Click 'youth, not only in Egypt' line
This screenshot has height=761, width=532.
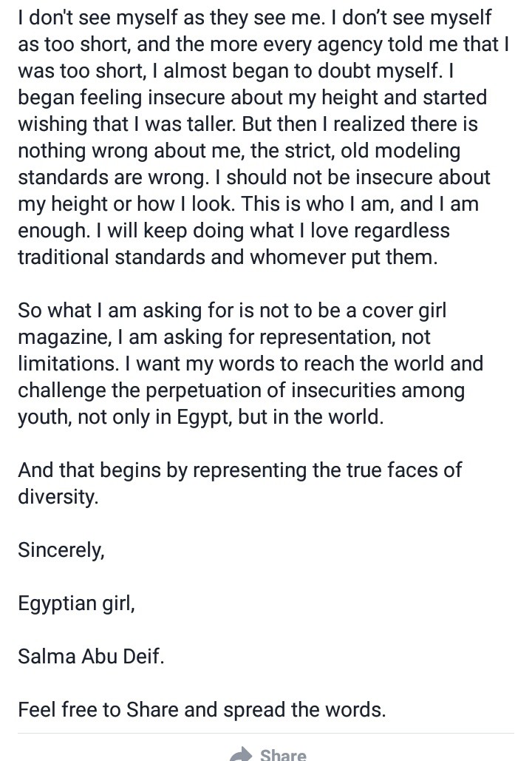(201, 417)
